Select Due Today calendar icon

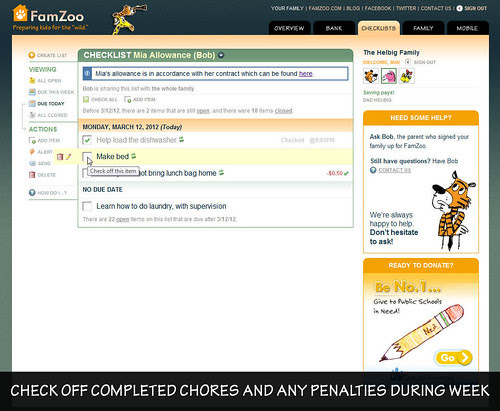point(32,104)
